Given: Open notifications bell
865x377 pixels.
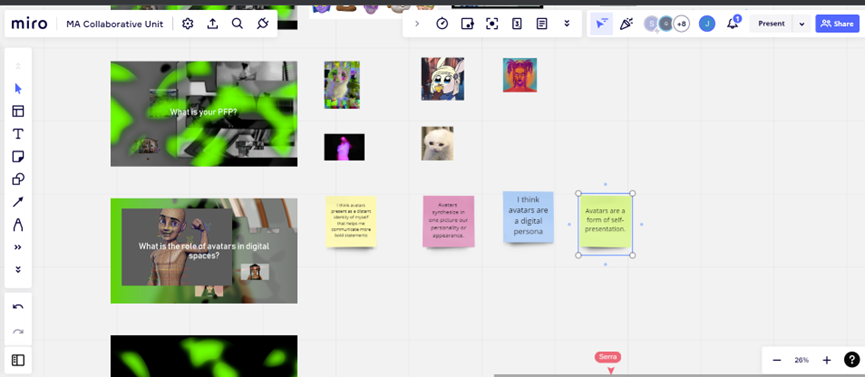Looking at the screenshot, I should tap(733, 24).
